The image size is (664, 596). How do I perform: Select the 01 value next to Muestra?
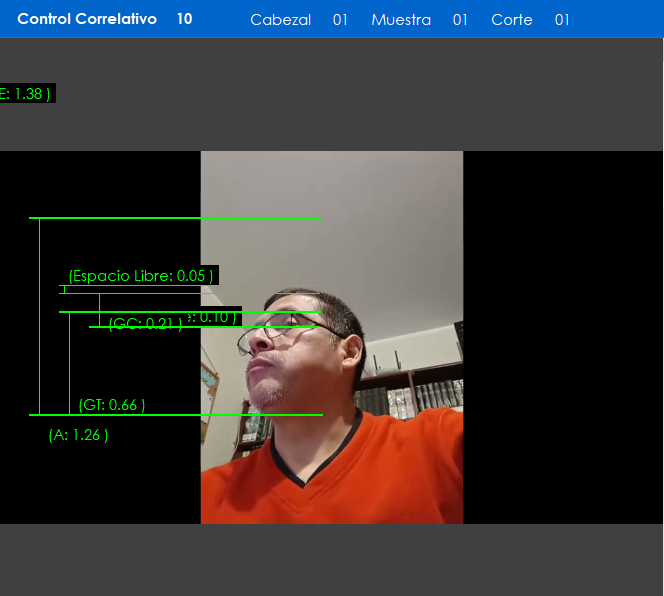coord(460,20)
